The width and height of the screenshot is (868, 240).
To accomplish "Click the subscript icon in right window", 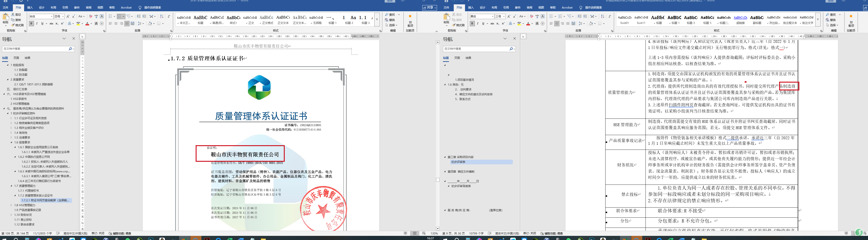I will pos(498,24).
